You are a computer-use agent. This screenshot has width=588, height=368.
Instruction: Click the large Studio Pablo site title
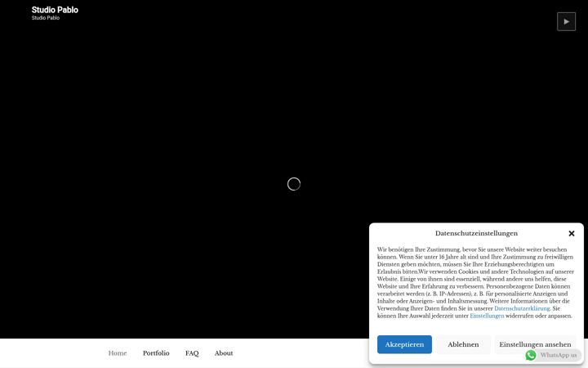point(55,10)
